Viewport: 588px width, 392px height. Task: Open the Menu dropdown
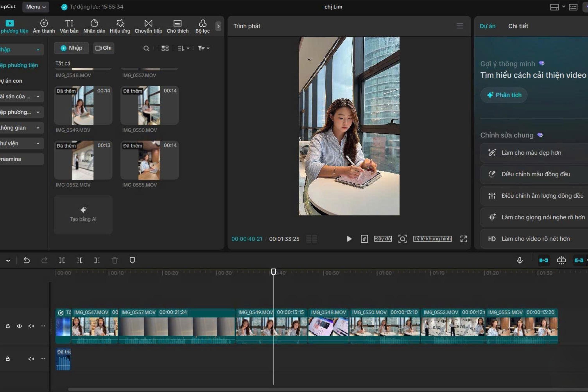(36, 7)
